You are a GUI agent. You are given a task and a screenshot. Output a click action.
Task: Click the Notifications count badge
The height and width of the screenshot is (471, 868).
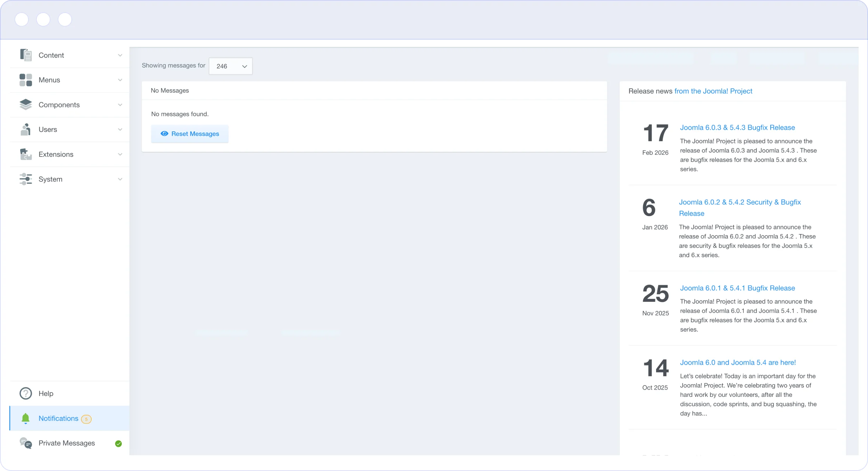[x=86, y=419]
